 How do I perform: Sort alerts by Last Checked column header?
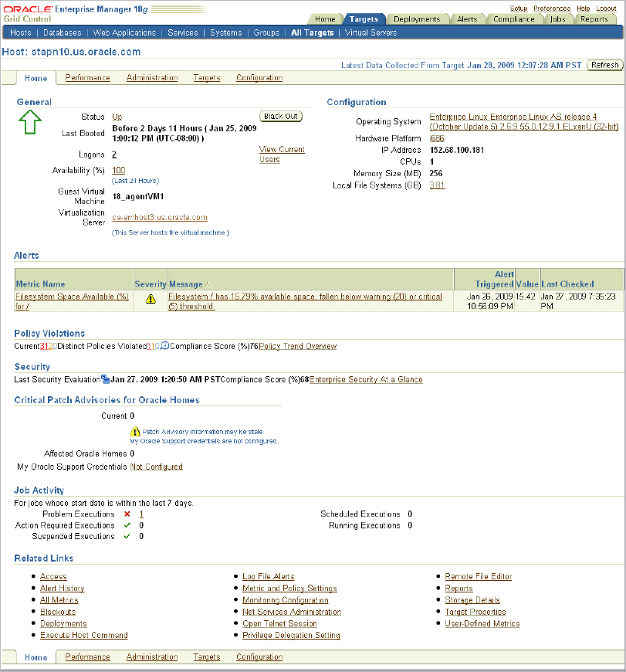567,283
